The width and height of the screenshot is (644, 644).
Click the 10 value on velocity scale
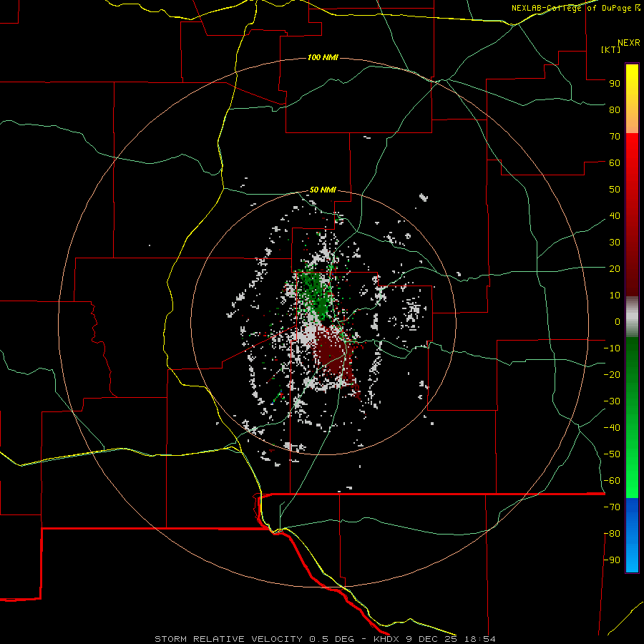tap(615, 296)
